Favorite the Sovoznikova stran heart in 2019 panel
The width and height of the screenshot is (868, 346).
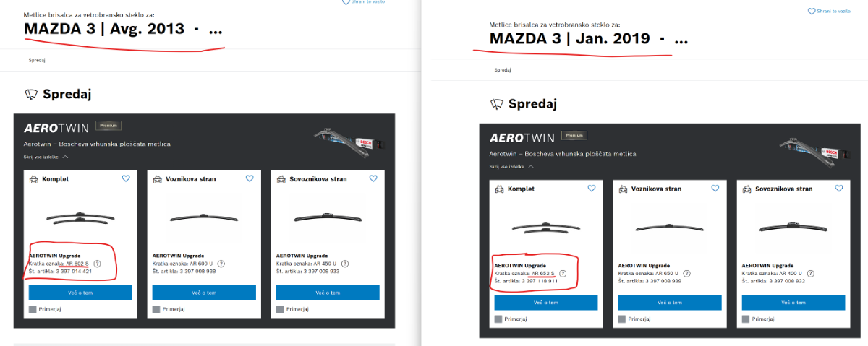(839, 189)
